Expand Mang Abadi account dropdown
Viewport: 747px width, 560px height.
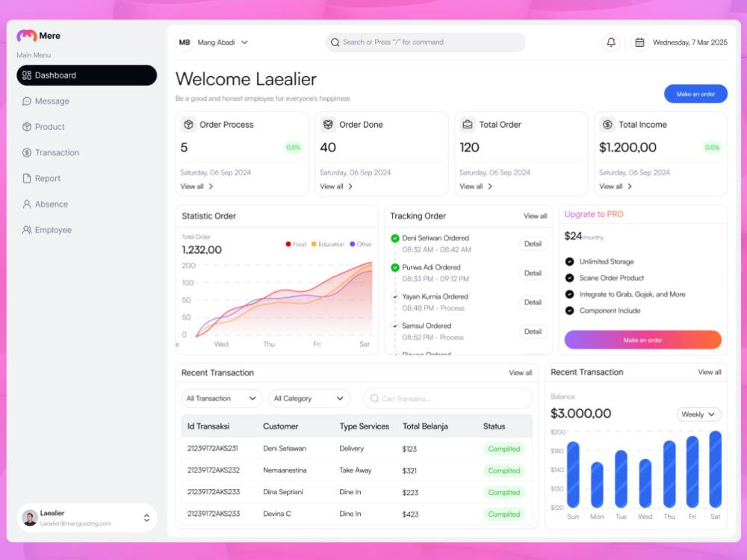pos(244,43)
